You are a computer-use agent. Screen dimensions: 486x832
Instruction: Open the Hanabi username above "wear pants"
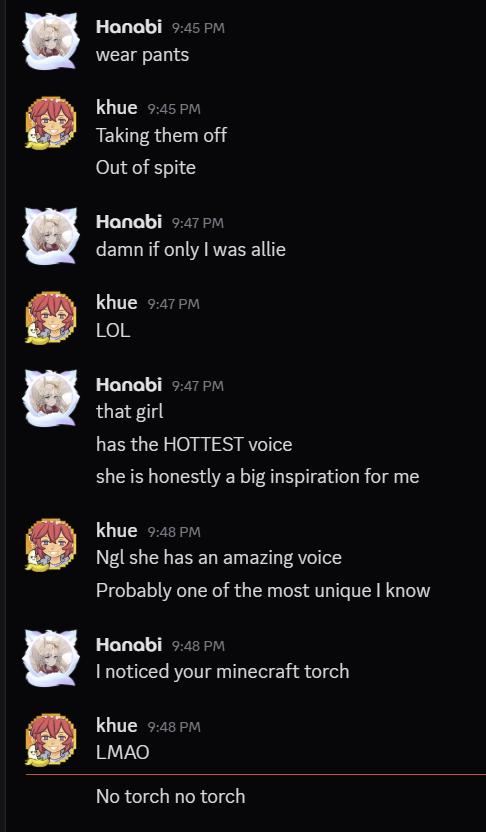click(129, 27)
